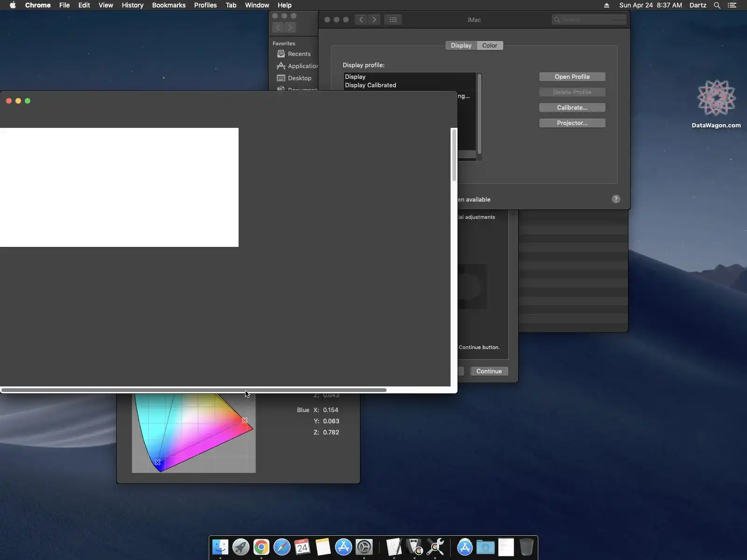747x560 pixels.
Task: Click the white content area in front window
Action: click(x=119, y=187)
